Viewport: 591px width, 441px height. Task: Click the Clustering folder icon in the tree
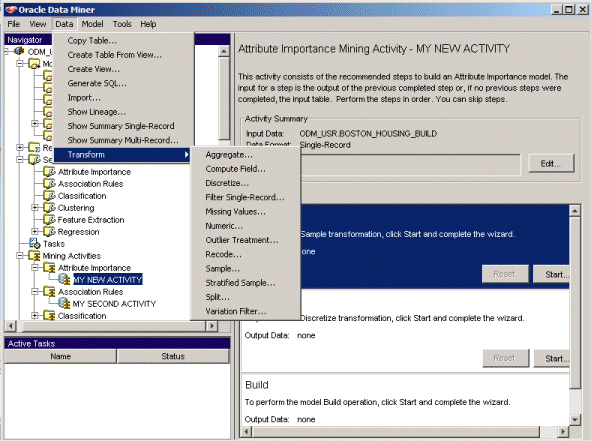[49, 208]
